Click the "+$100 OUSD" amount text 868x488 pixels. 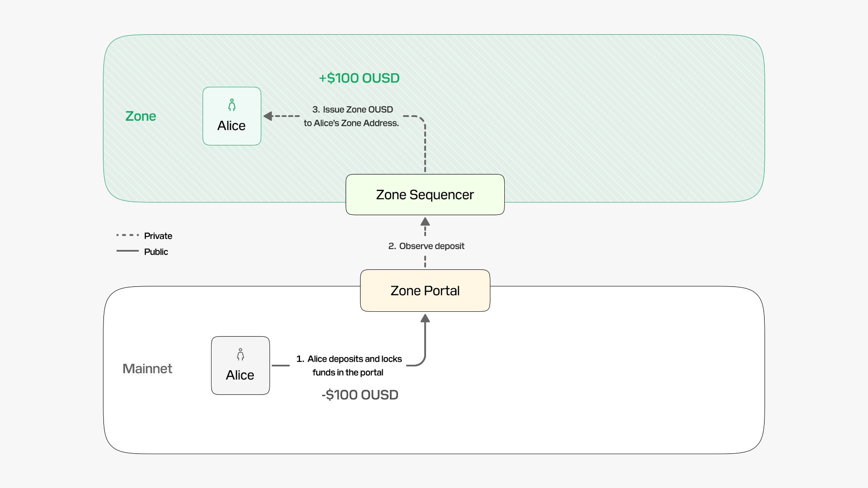pos(359,78)
